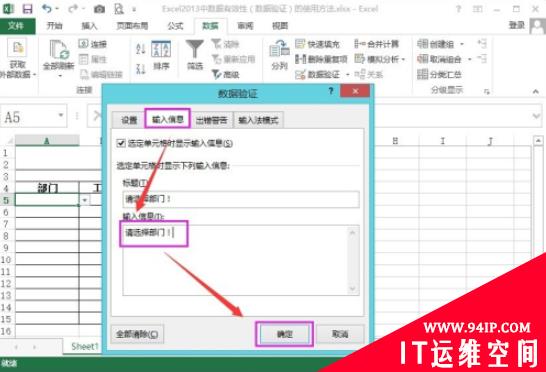
Task: Click the Sort A-Z ascending icon
Action: pos(140,49)
